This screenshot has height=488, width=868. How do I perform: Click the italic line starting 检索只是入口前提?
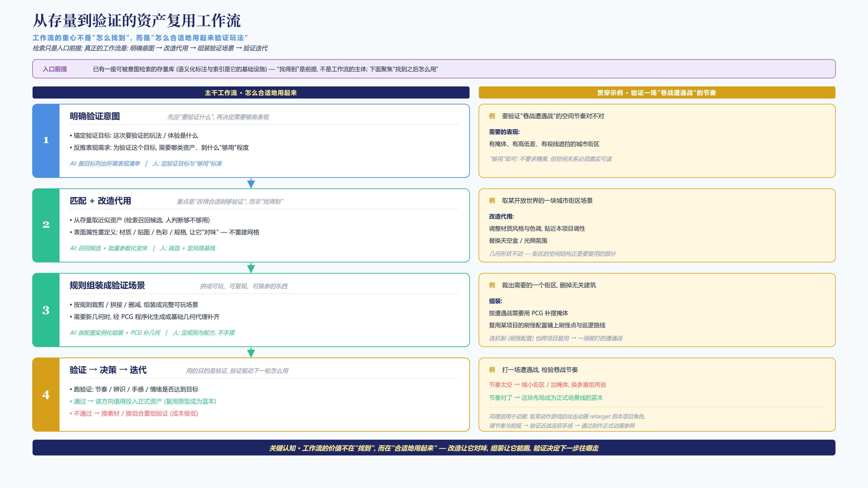pyautogui.click(x=150, y=48)
